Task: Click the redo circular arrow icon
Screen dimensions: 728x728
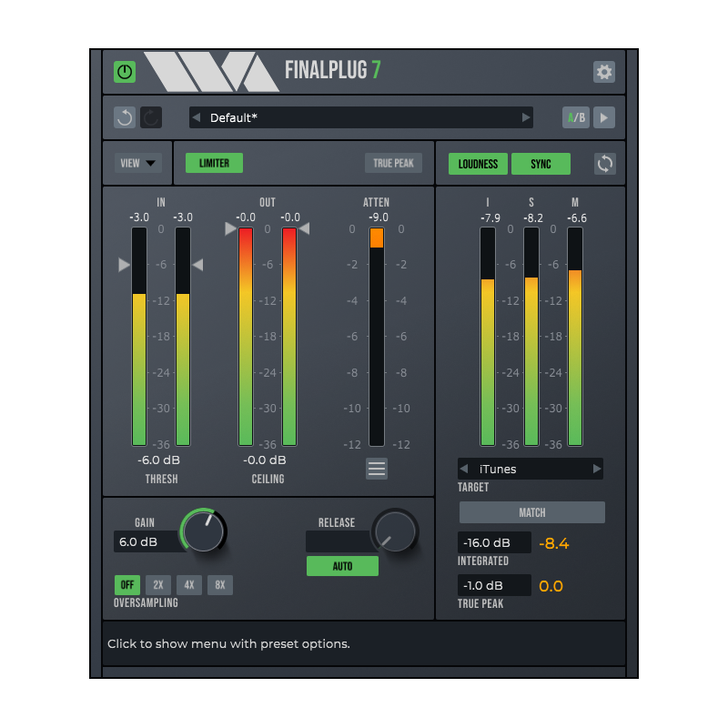Action: tap(151, 117)
